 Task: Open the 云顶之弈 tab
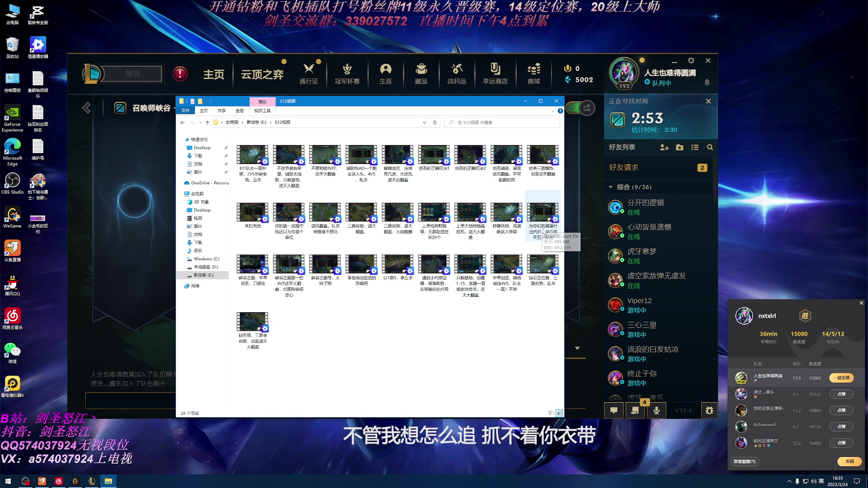[262, 74]
